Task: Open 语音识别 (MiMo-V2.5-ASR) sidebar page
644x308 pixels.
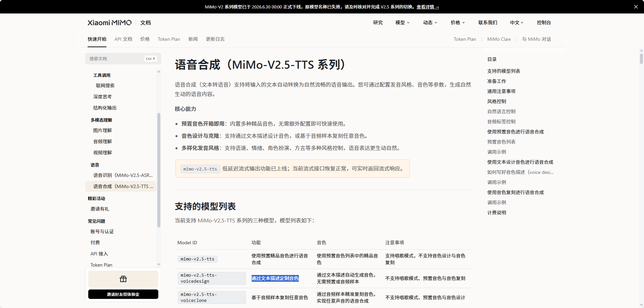Action: (x=123, y=175)
